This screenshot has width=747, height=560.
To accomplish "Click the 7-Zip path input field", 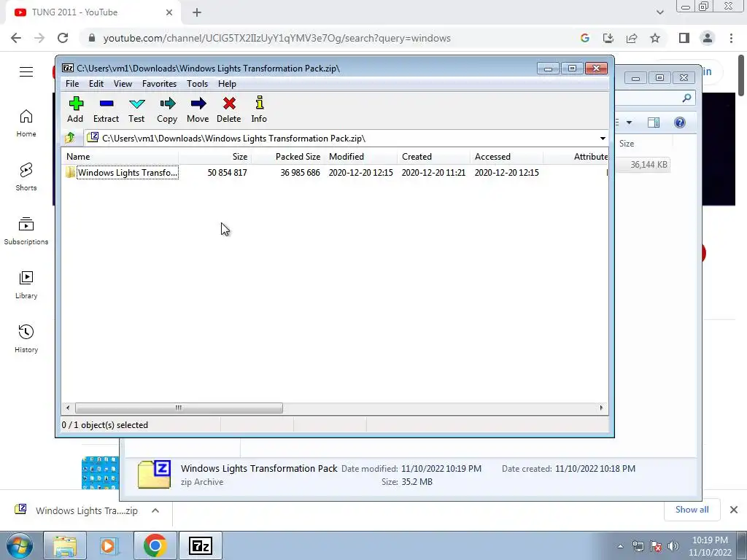I will click(x=340, y=138).
